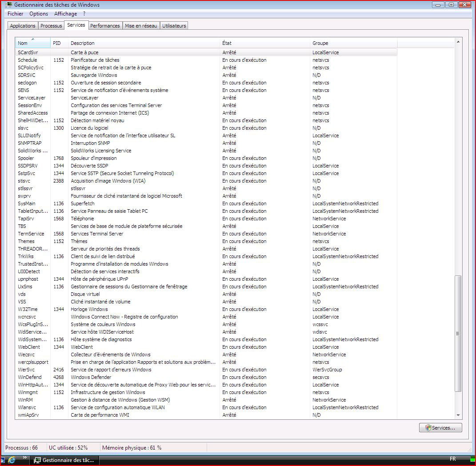The image size is (476, 466).
Task: Select the SENS service
Action: (206, 91)
